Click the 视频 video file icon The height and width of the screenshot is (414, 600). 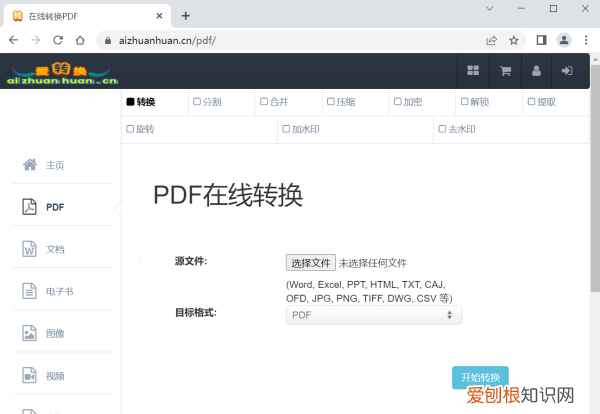pyautogui.click(x=29, y=375)
